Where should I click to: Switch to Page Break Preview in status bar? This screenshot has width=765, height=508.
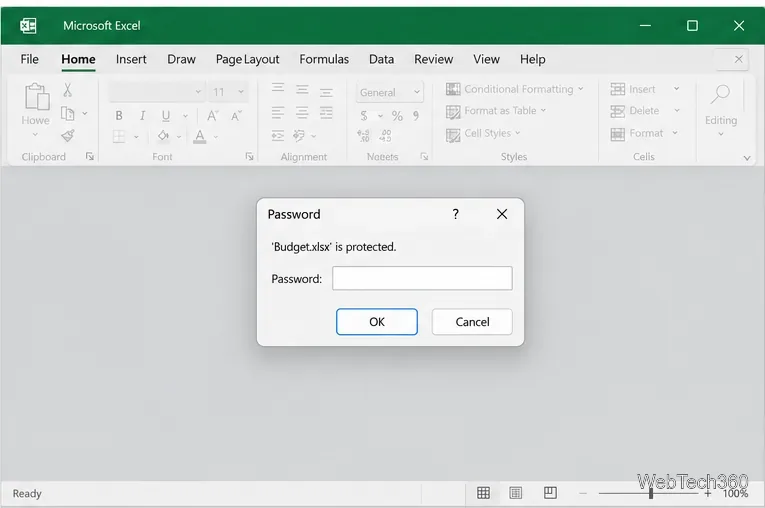point(550,492)
